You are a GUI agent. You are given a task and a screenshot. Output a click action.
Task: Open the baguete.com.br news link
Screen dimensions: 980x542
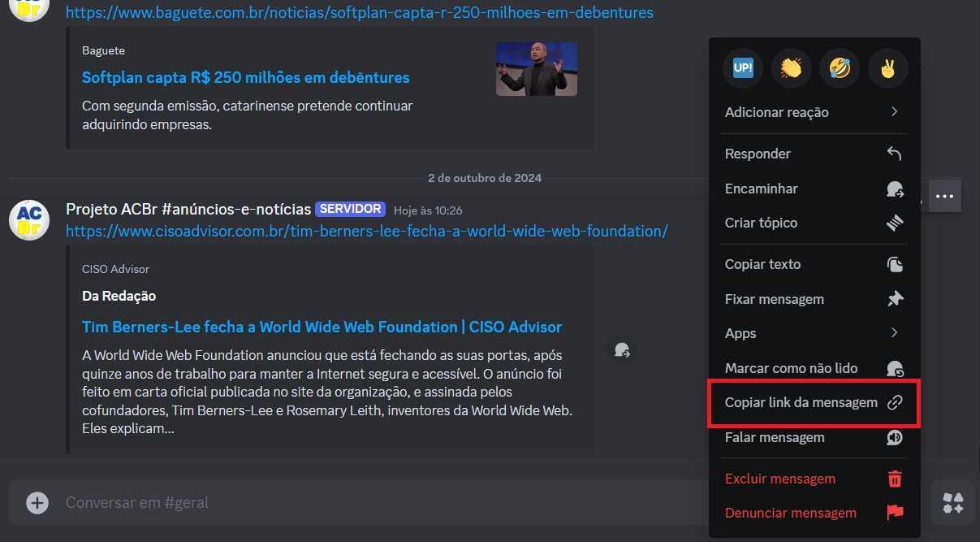tap(360, 13)
